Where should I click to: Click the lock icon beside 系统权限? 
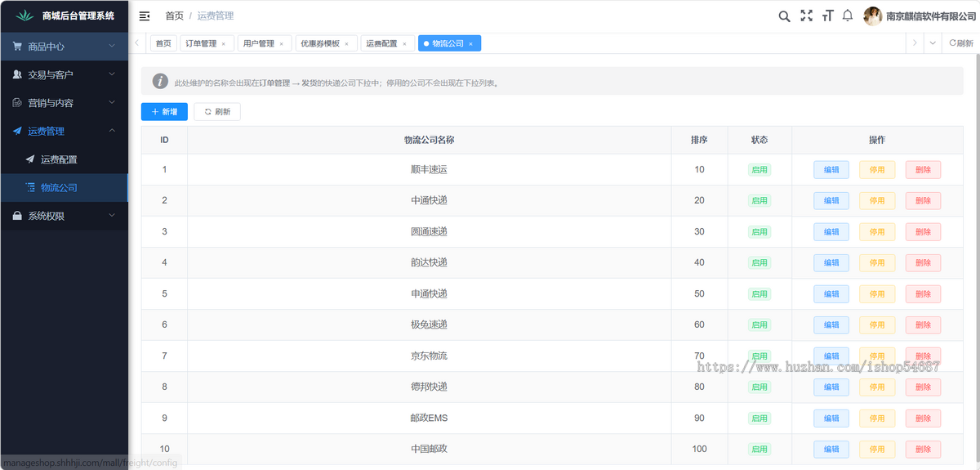17,216
